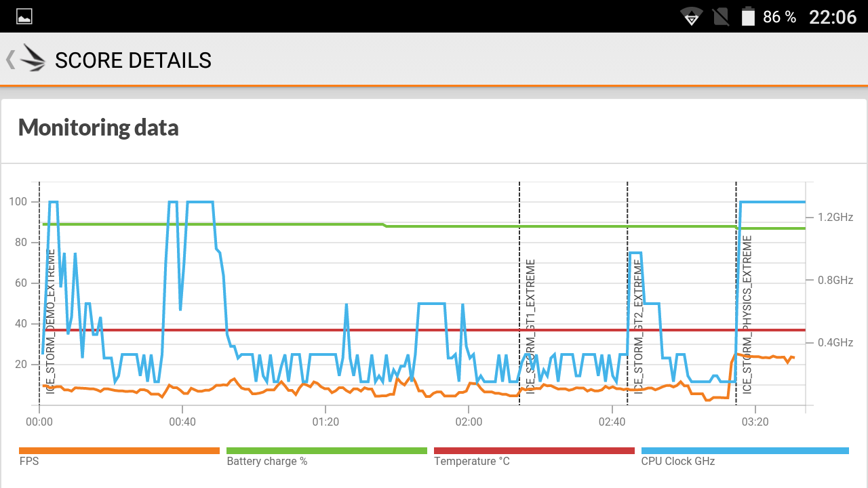
Task: Select the ICE_STORM_GT2_EXTREME marker line
Action: pos(627,293)
